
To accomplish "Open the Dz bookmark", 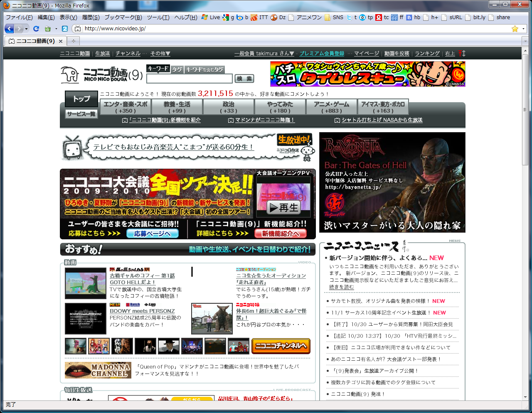I will 278,17.
